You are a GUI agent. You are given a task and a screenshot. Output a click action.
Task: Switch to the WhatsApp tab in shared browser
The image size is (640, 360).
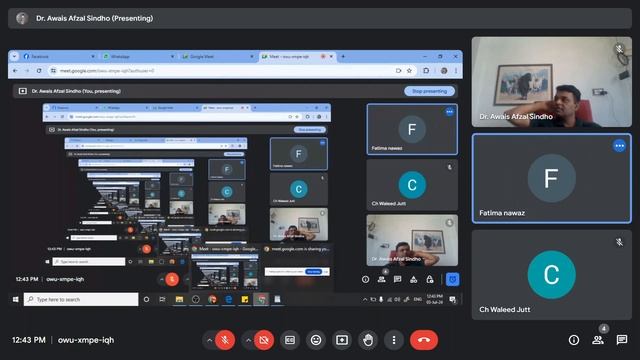click(138, 56)
